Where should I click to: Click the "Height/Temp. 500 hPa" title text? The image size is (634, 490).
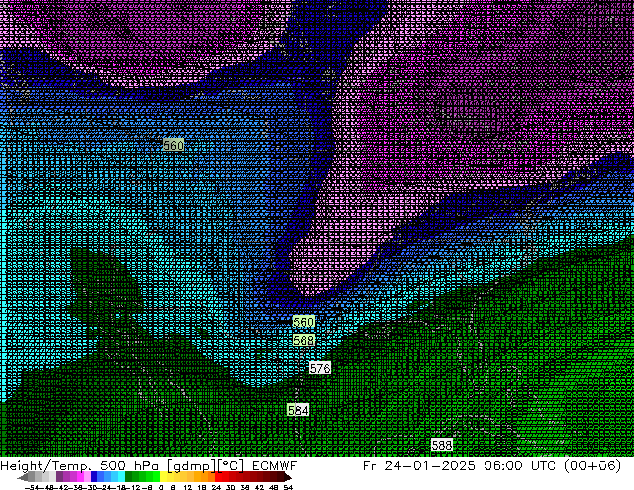79,466
